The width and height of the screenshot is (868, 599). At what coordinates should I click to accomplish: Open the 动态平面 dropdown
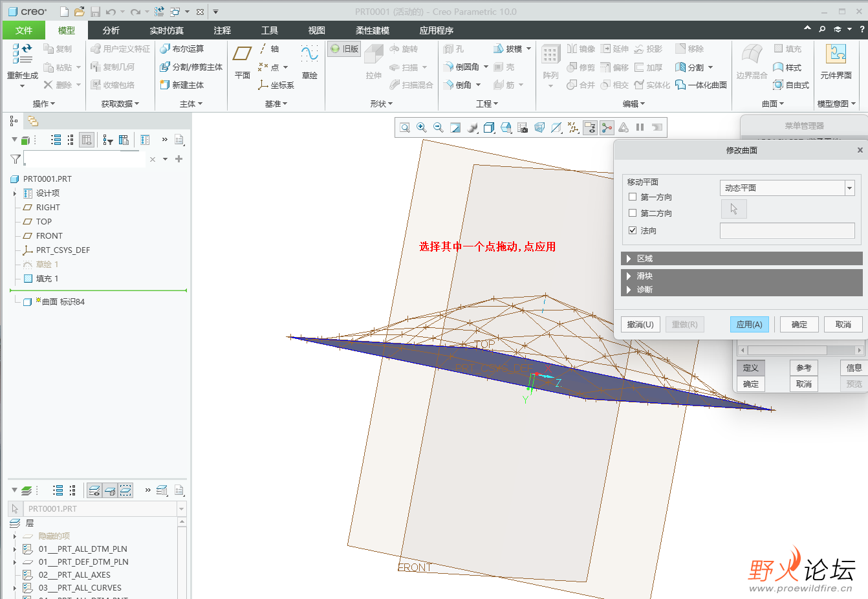coord(849,188)
